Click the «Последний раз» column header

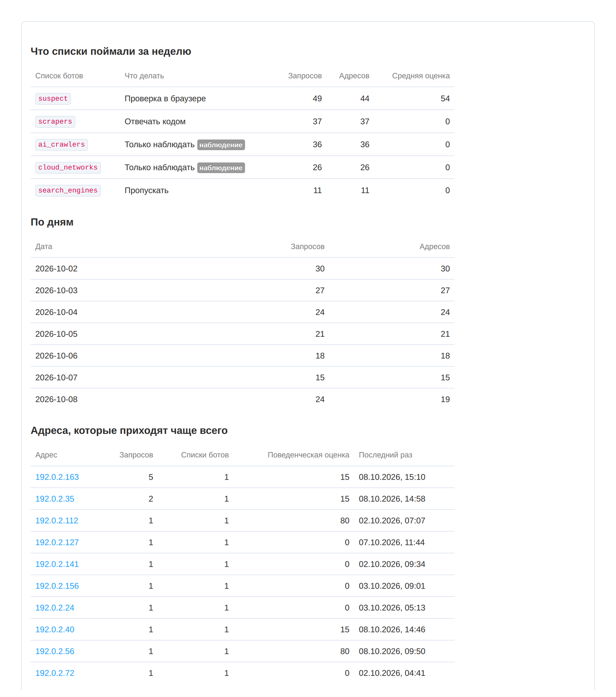coord(386,455)
